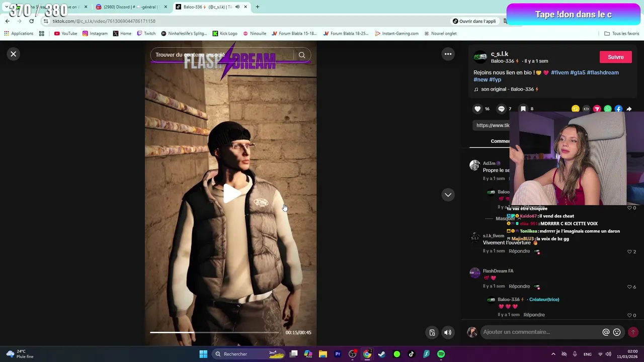The height and width of the screenshot is (362, 644).
Task: Go back in browser history
Action: [7, 21]
